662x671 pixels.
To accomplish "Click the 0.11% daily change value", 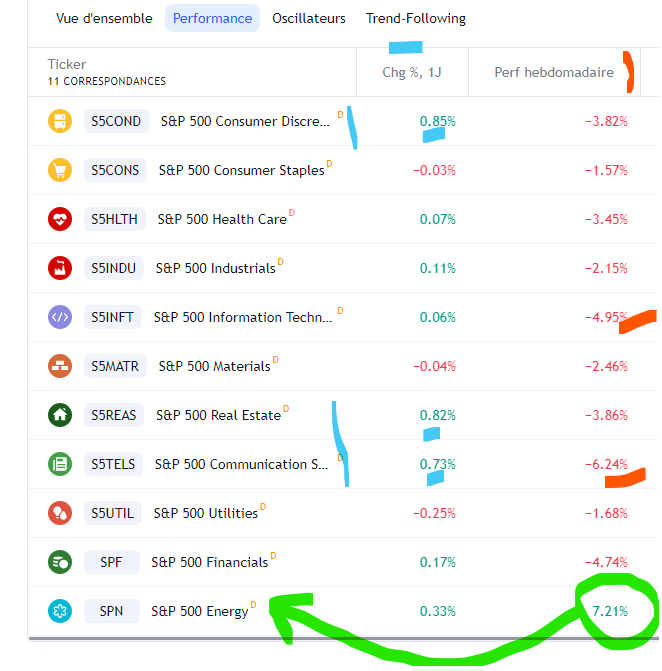I will click(x=437, y=268).
